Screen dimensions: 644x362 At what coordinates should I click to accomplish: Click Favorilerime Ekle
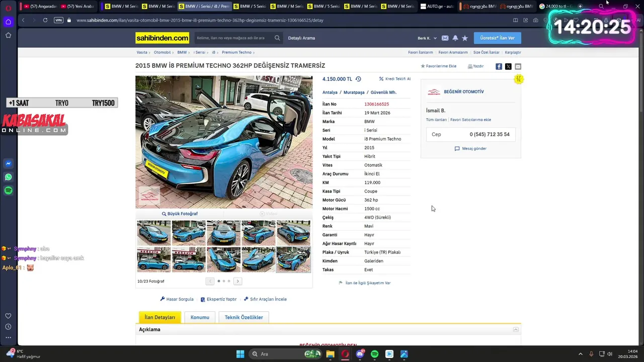pyautogui.click(x=439, y=66)
